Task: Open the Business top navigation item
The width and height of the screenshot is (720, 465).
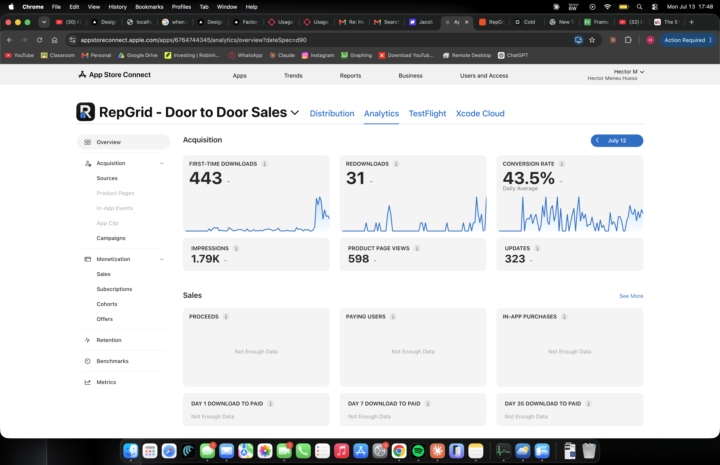Action: point(411,76)
